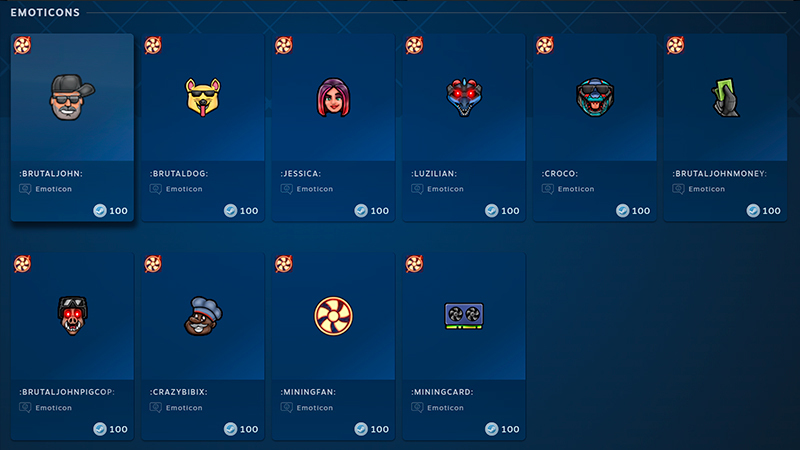Screen dimensions: 800x450
Task: Open the MININGCARD graphics card emoticon
Action: coord(464,316)
